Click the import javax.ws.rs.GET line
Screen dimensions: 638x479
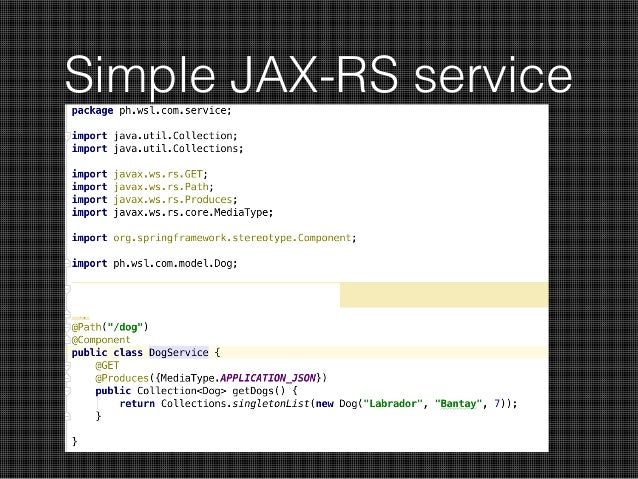tap(140, 174)
